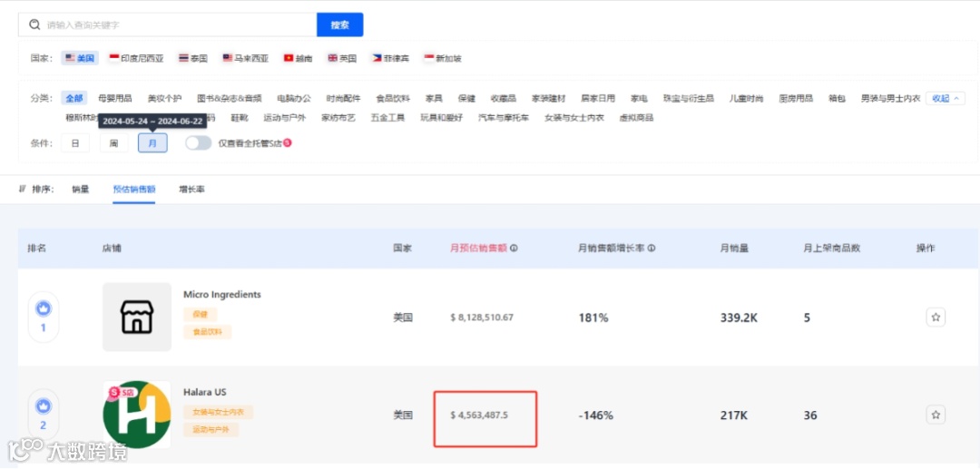The width and height of the screenshot is (980, 469).
Task: Filter by 图书&杂志&音频 category
Action: (x=230, y=98)
